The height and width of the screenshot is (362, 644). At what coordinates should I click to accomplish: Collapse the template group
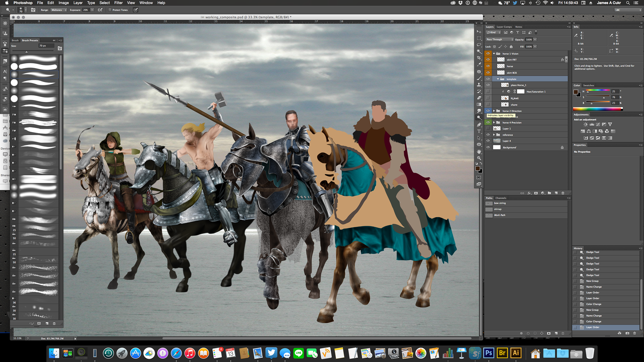click(498, 79)
